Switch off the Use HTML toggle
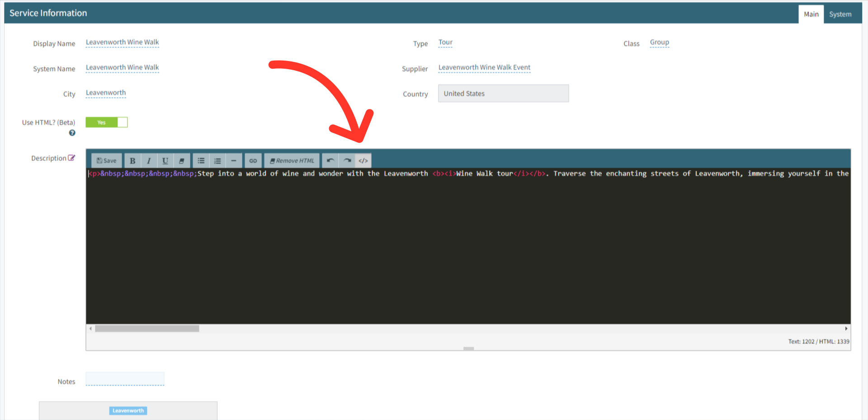The height and width of the screenshot is (420, 868). tap(107, 122)
